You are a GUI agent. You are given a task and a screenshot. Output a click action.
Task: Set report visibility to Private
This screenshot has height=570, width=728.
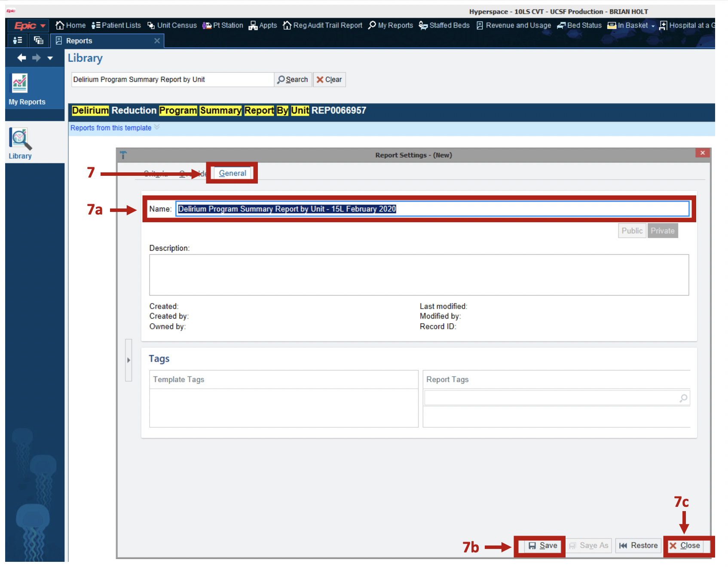(x=662, y=231)
